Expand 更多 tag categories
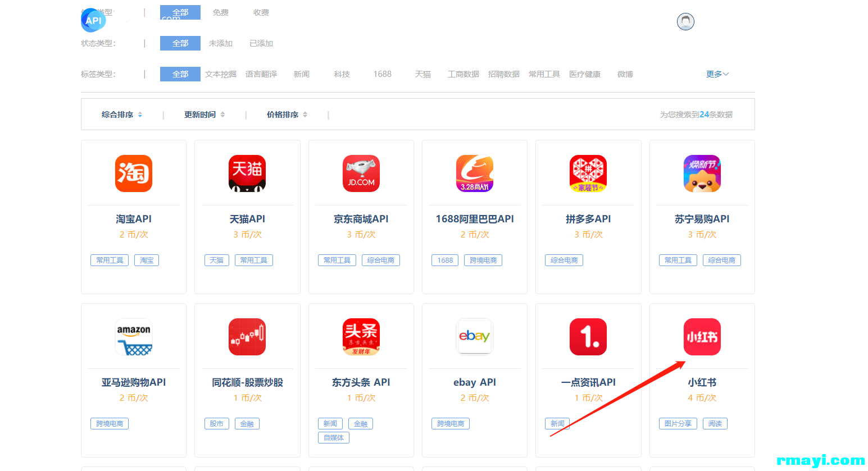 pyautogui.click(x=717, y=74)
